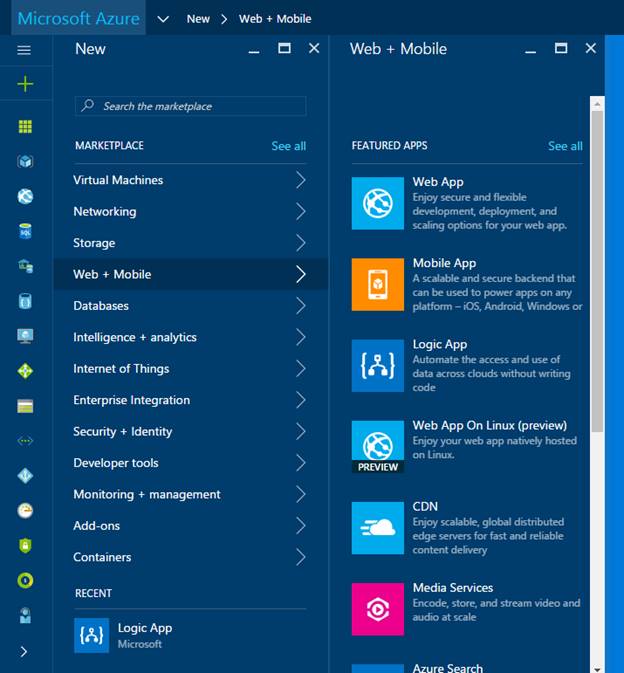Click the Web + Mobile blade scrollbar
Viewport: 624px width, 673px height.
pyautogui.click(x=597, y=272)
